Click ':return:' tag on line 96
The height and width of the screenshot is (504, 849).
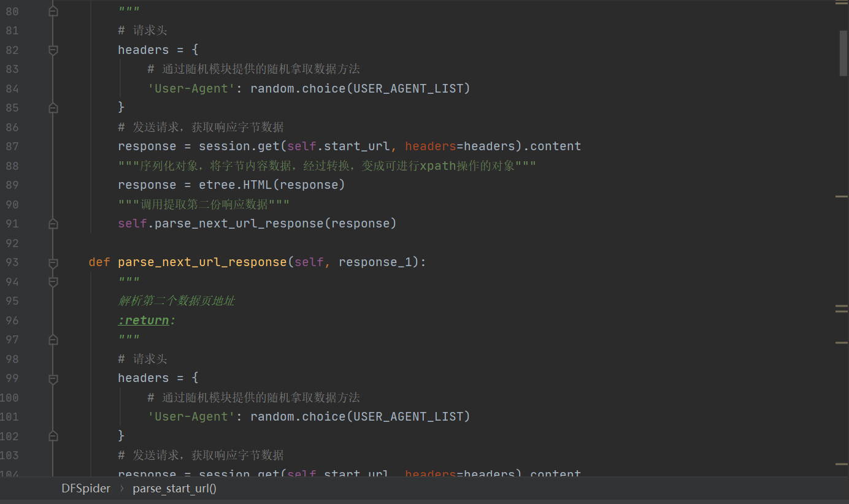point(147,320)
